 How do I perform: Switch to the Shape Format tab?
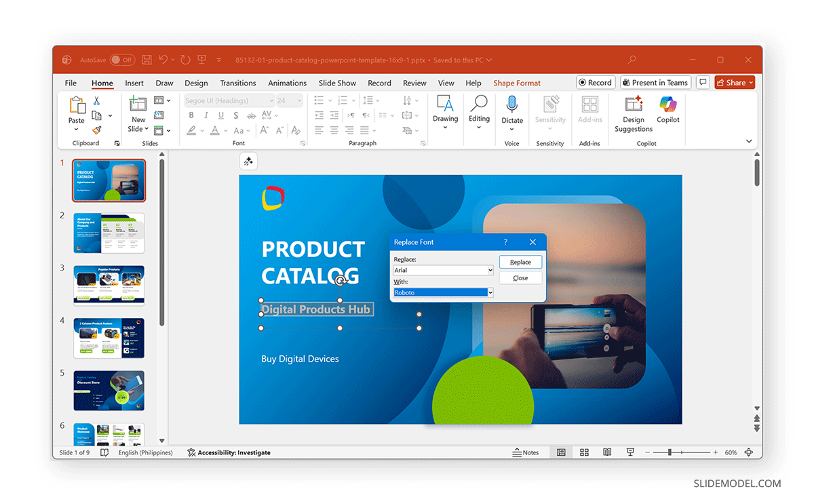click(516, 83)
